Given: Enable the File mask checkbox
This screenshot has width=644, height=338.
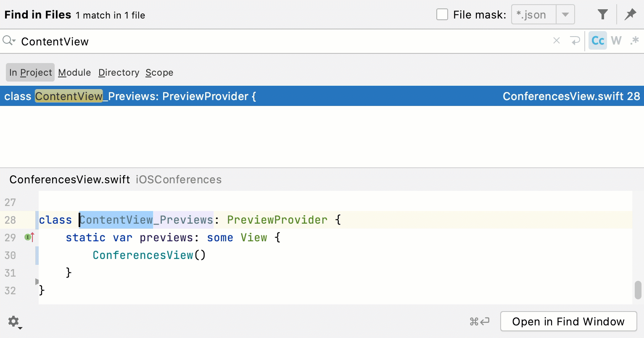Looking at the screenshot, I should coord(442,15).
